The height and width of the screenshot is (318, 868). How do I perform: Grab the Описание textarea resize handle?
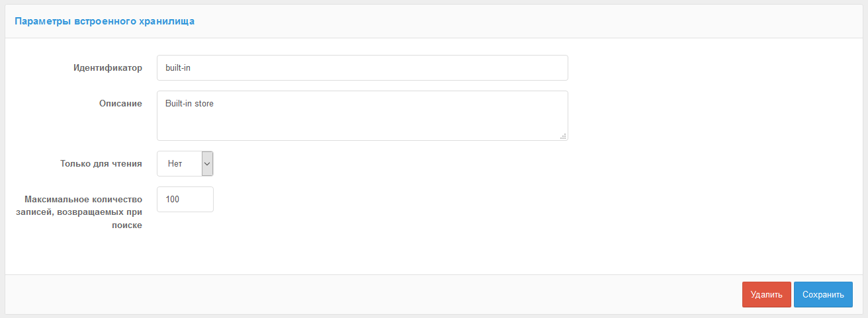(x=563, y=136)
